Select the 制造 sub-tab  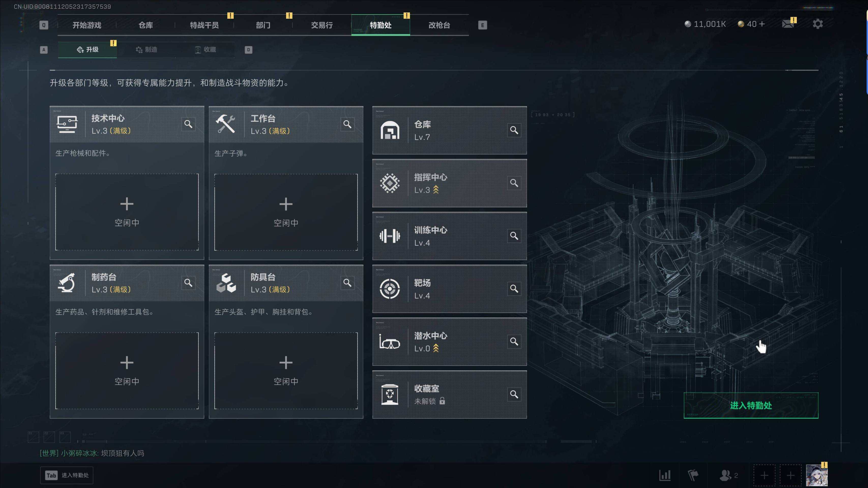click(146, 50)
